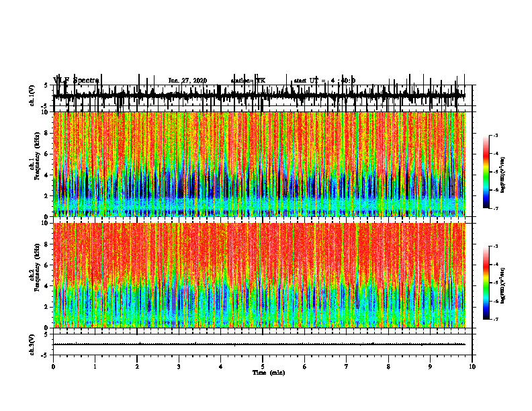Click the "Time (min)" x-axis label
The height and width of the screenshot is (411, 532).
[269, 373]
